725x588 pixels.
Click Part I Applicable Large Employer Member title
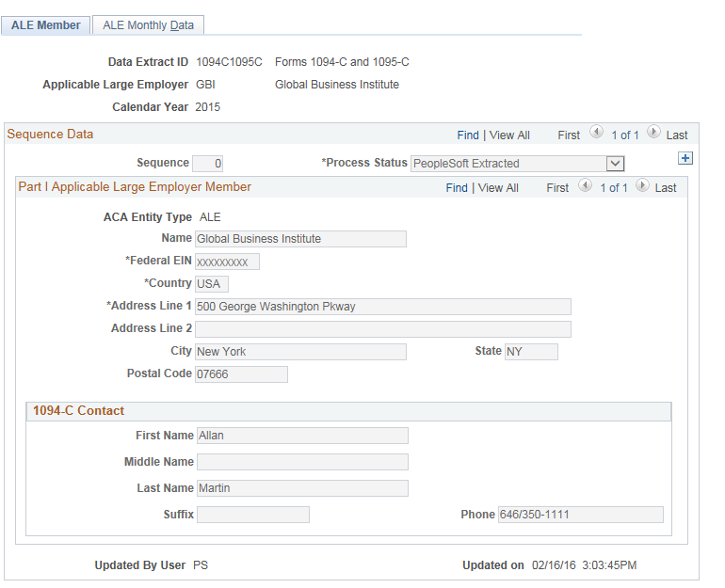point(135,186)
